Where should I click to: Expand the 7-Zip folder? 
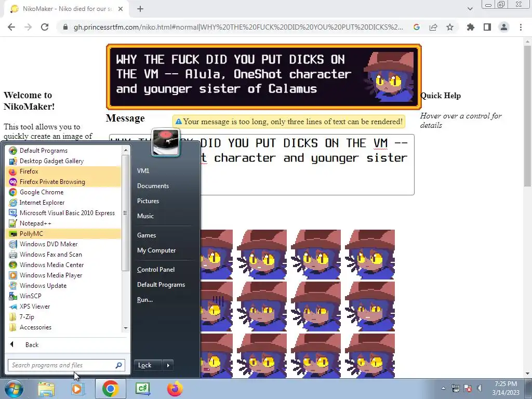(x=63, y=317)
